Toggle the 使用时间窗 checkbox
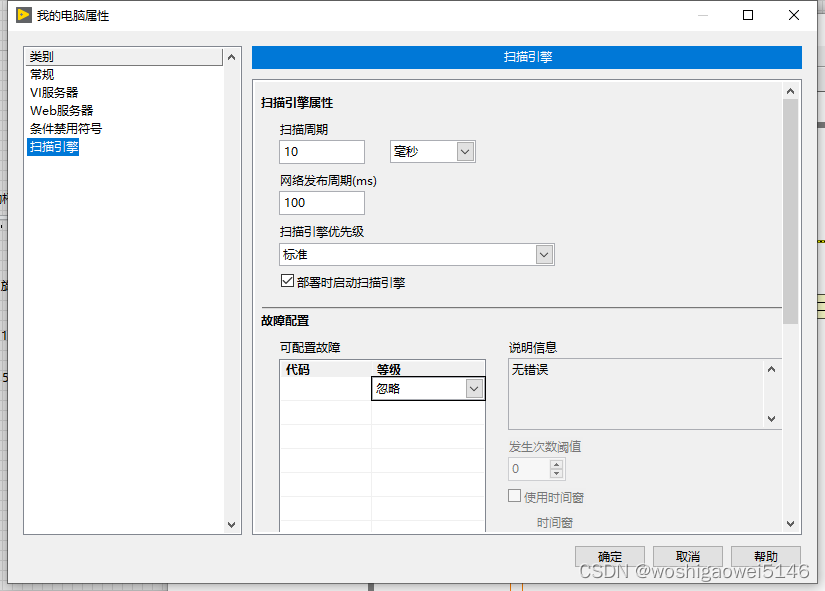Screen dimensions: 825x591 point(514,495)
